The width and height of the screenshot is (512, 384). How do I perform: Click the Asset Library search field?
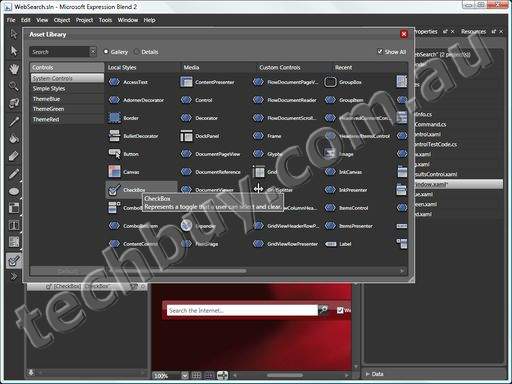(x=59, y=52)
